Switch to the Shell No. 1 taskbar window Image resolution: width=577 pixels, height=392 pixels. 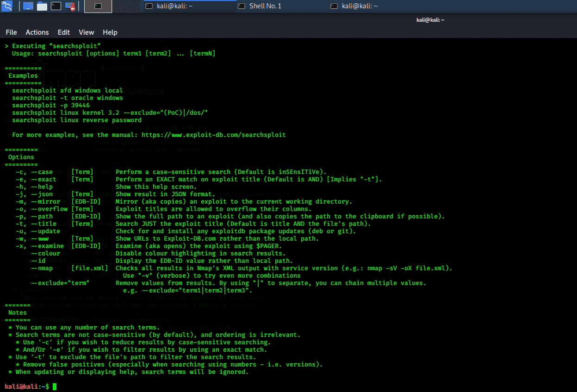[265, 6]
